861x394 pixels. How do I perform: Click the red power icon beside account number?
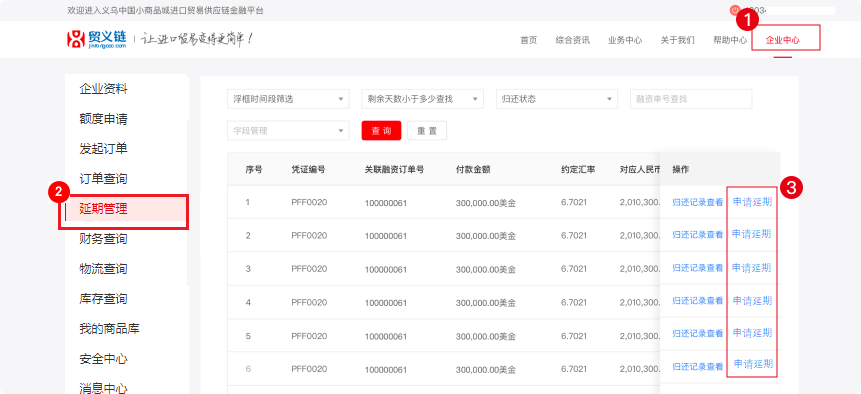pyautogui.click(x=735, y=10)
